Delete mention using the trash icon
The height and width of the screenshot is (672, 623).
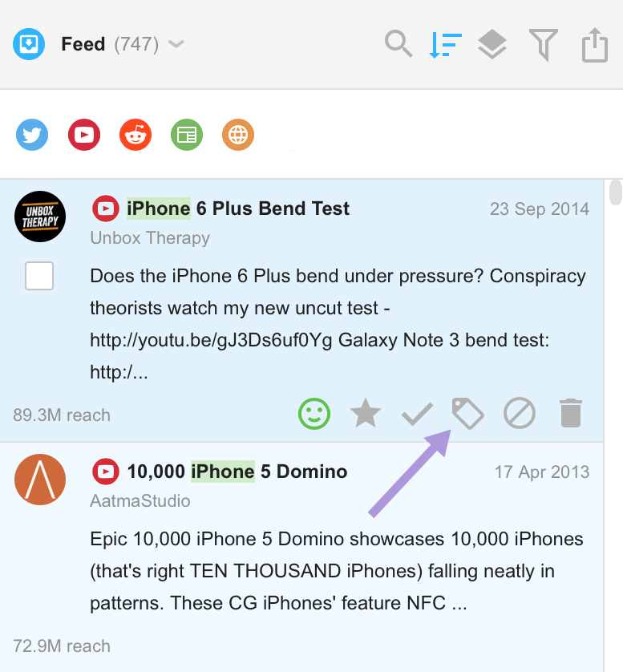[x=571, y=413]
